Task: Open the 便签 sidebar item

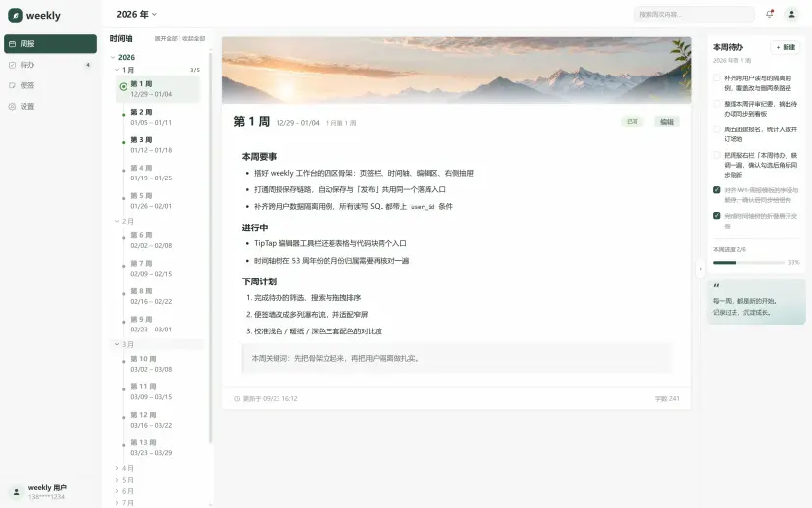Action: 50,85
